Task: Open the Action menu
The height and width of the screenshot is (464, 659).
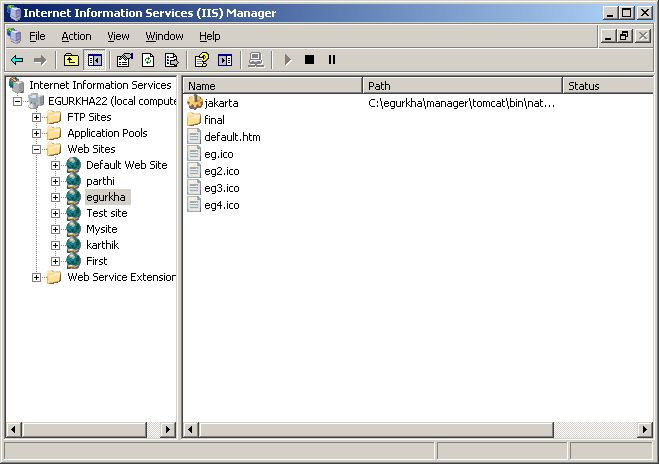Action: point(76,37)
